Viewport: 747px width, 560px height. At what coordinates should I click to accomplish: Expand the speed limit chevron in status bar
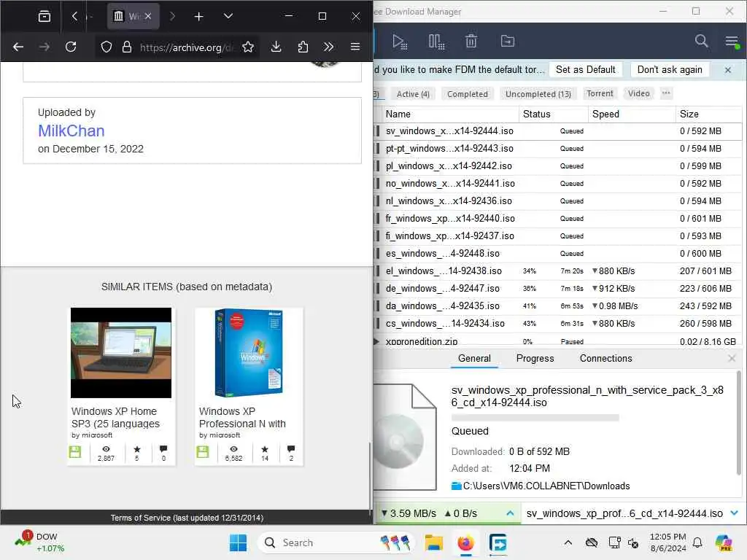pyautogui.click(x=510, y=513)
